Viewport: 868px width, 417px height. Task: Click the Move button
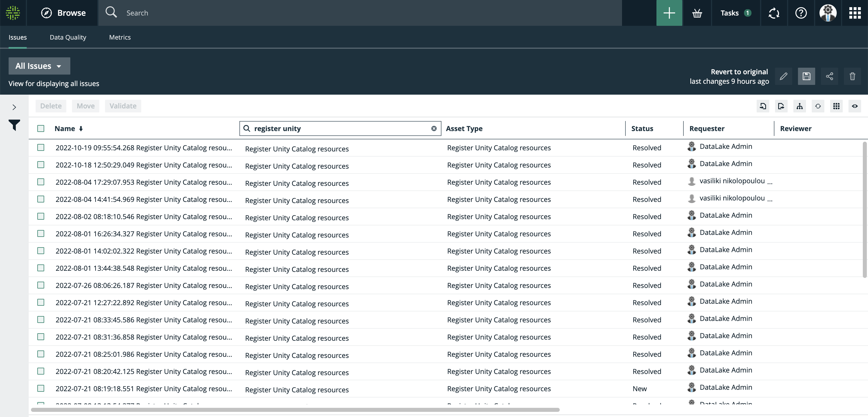tap(86, 106)
